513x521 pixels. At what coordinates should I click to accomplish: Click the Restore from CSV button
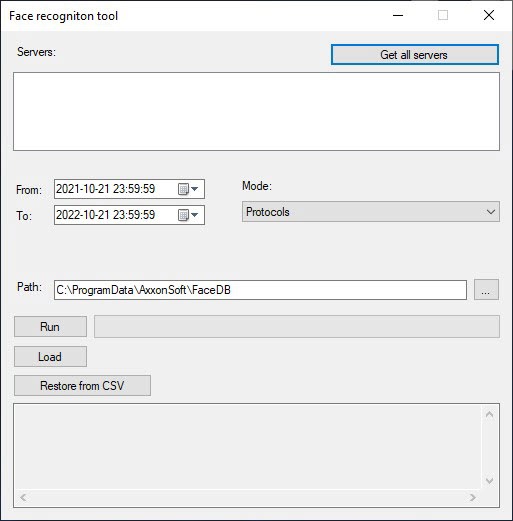(82, 386)
